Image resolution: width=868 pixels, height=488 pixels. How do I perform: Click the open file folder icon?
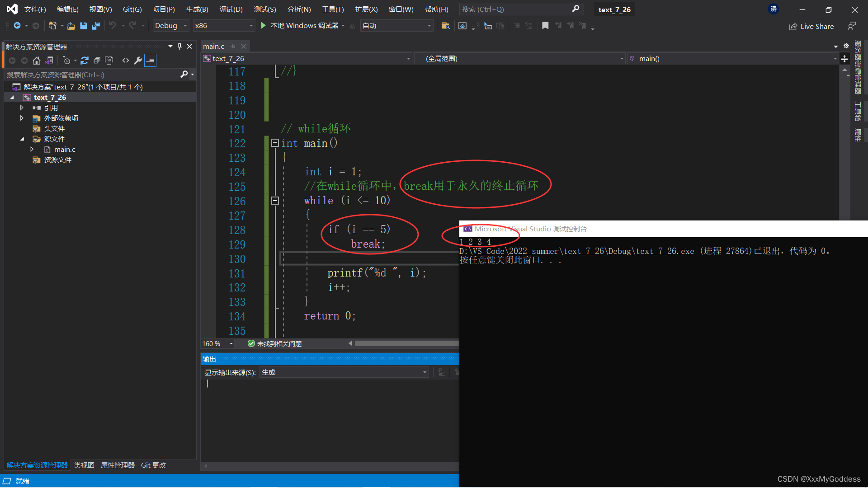tap(71, 26)
